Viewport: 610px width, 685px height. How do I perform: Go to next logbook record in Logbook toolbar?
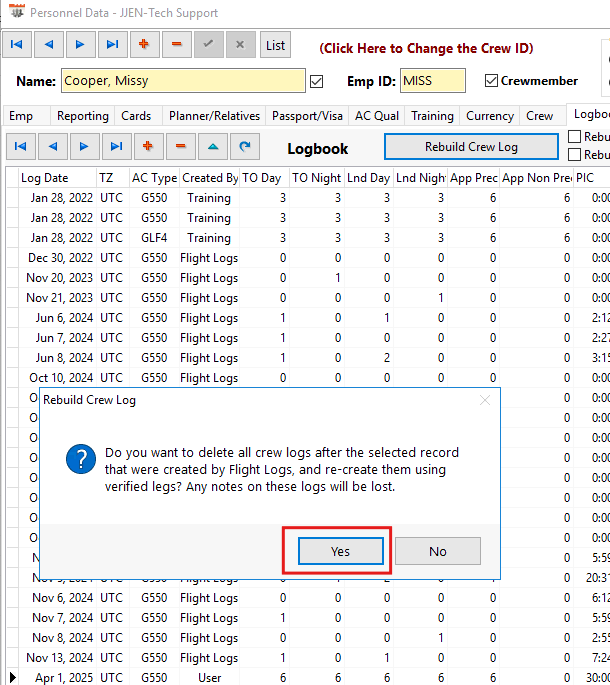[84, 147]
